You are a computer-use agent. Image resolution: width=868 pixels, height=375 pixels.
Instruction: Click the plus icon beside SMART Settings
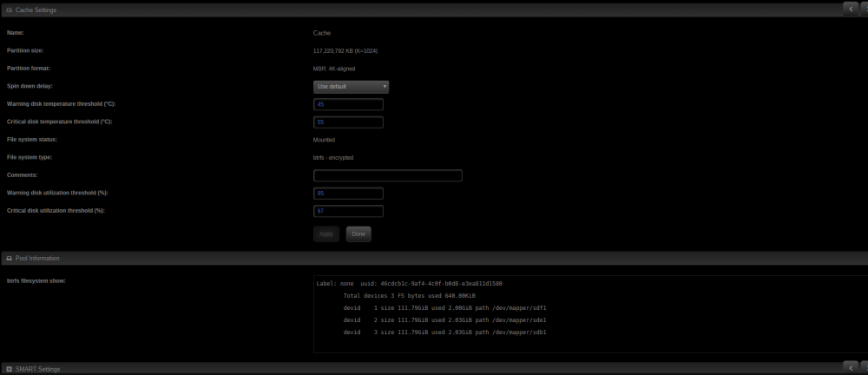click(x=9, y=369)
